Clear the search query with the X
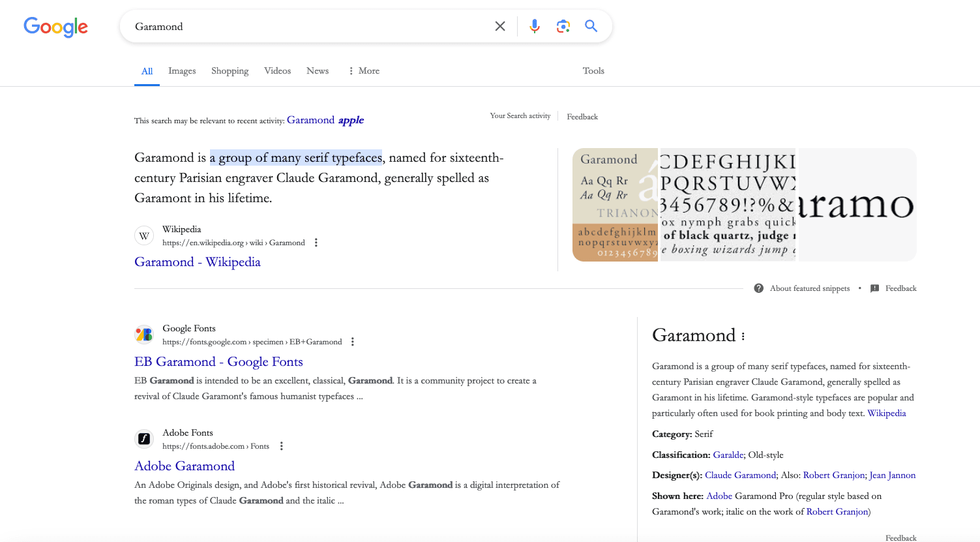Viewport: 980px width, 542px height. [500, 26]
